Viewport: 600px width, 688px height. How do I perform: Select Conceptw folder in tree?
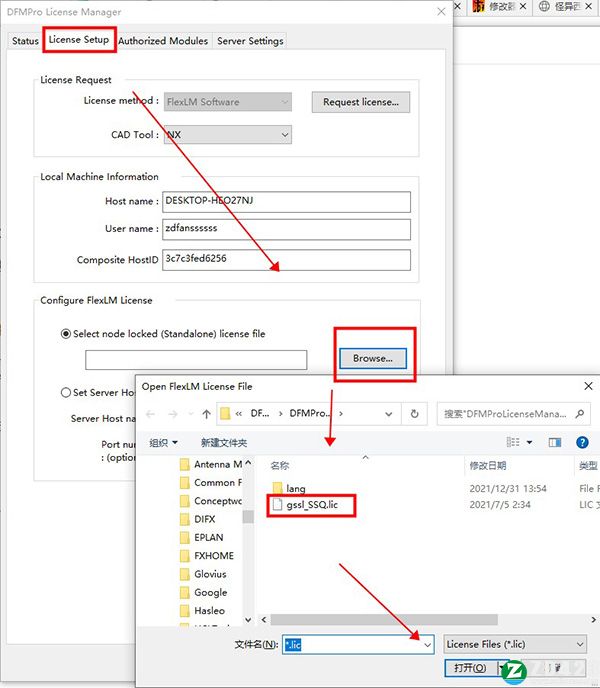click(211, 501)
